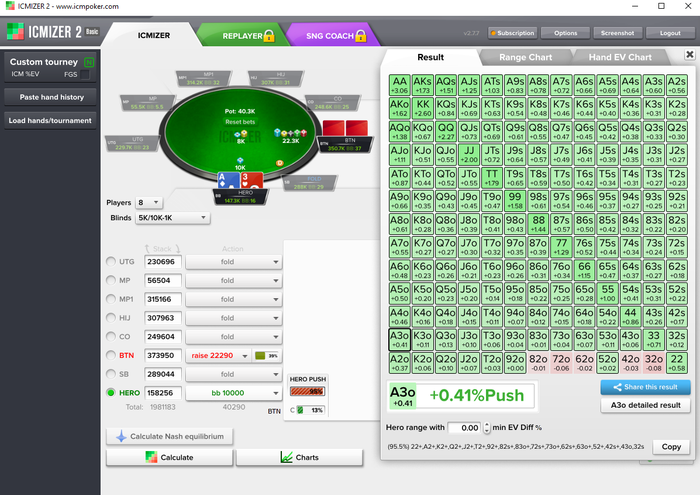The width and height of the screenshot is (700, 495).
Task: Toggle the FGS checkbox
Action: point(85,75)
